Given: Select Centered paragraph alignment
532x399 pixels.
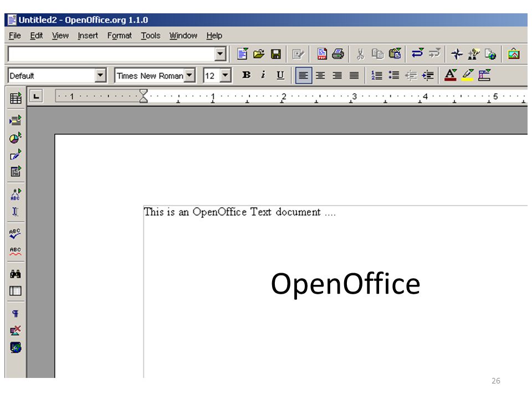Looking at the screenshot, I should coord(320,75).
